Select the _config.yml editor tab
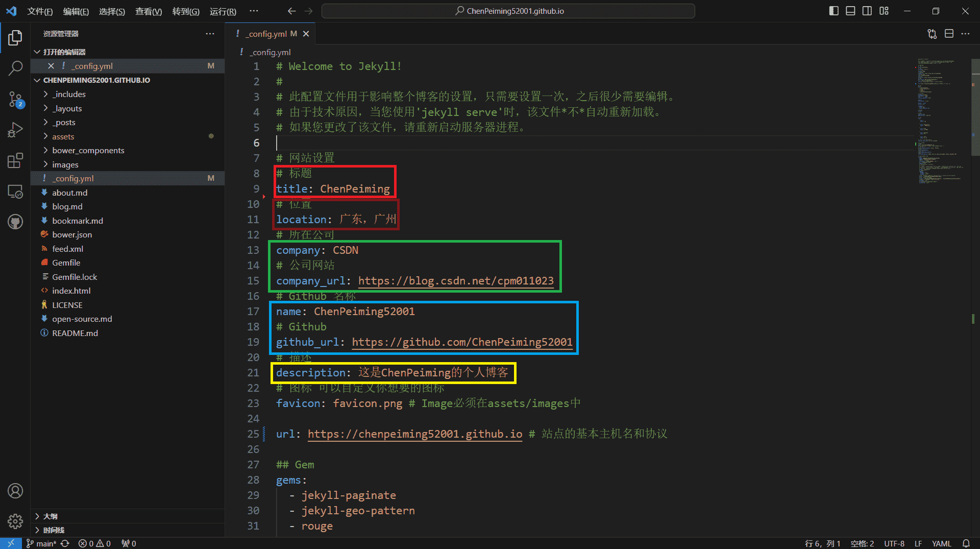Image resolution: width=980 pixels, height=549 pixels. (x=270, y=34)
